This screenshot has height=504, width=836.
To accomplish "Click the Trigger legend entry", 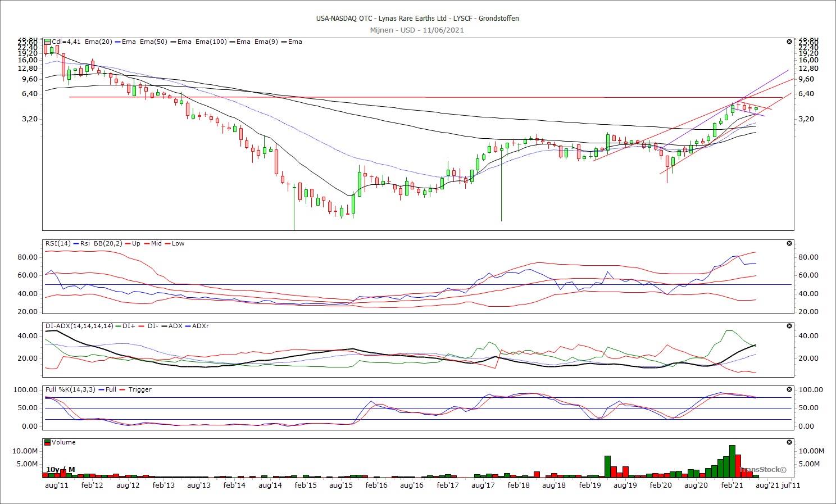I will pyautogui.click(x=140, y=389).
